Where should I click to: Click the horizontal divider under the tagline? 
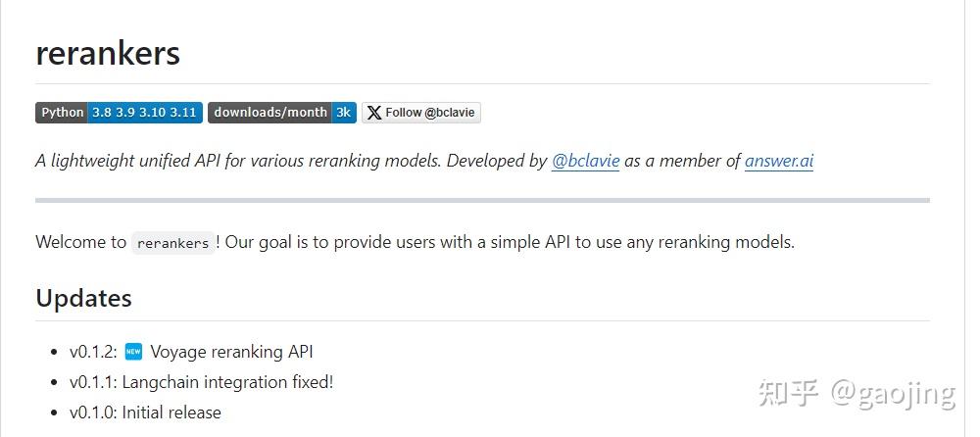pos(482,200)
